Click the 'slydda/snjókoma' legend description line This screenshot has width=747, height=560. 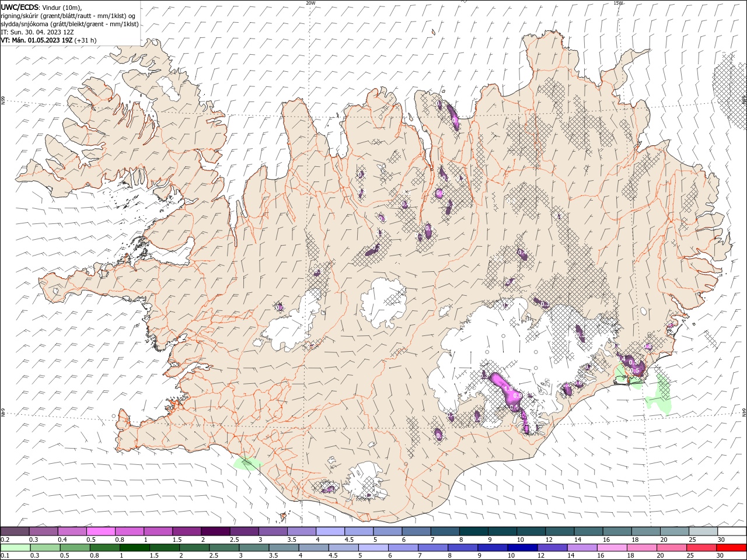pos(69,24)
